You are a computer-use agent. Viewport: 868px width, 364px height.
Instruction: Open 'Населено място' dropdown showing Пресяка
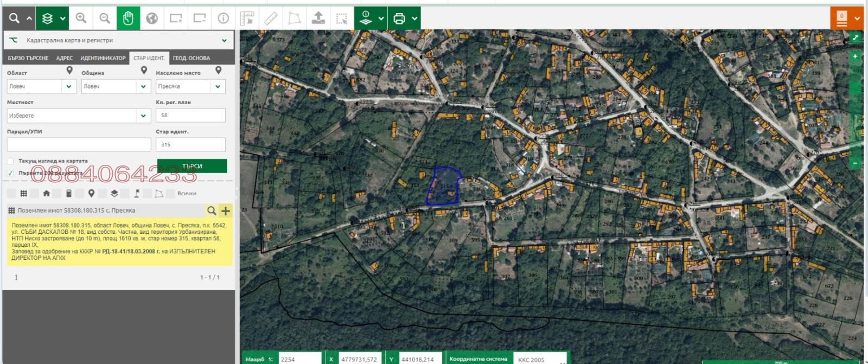[218, 86]
